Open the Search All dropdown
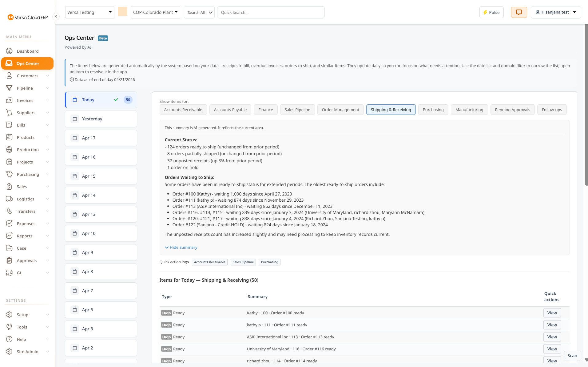This screenshot has height=367, width=588. click(x=199, y=12)
